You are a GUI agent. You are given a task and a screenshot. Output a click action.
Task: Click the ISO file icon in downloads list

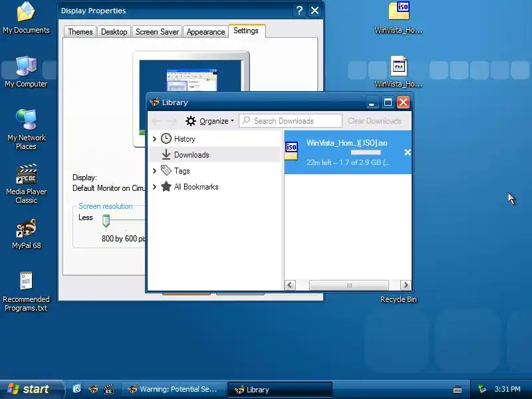pyautogui.click(x=291, y=151)
